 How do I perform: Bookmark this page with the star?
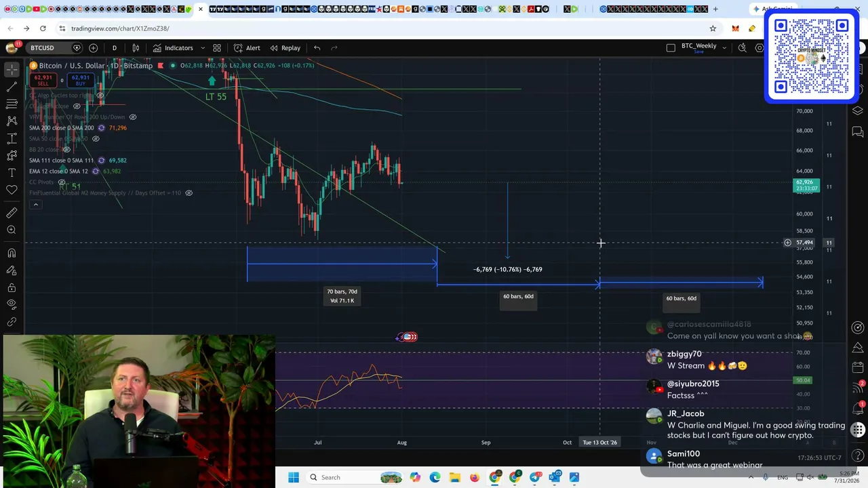click(x=713, y=28)
